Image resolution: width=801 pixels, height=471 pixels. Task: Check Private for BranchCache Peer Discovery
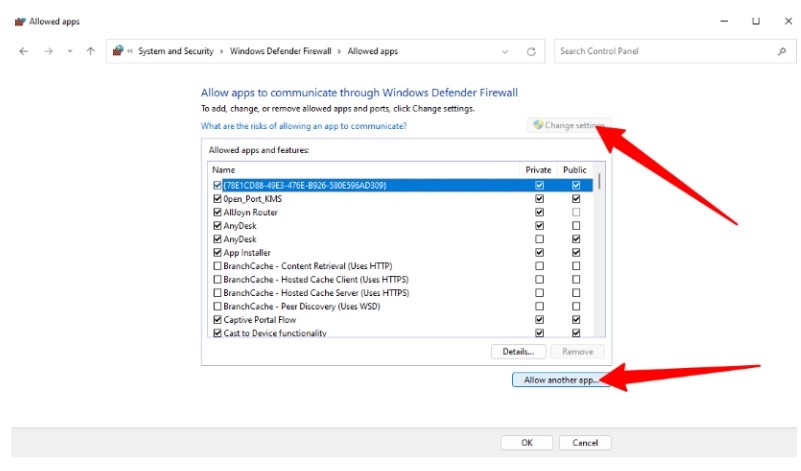coord(539,306)
